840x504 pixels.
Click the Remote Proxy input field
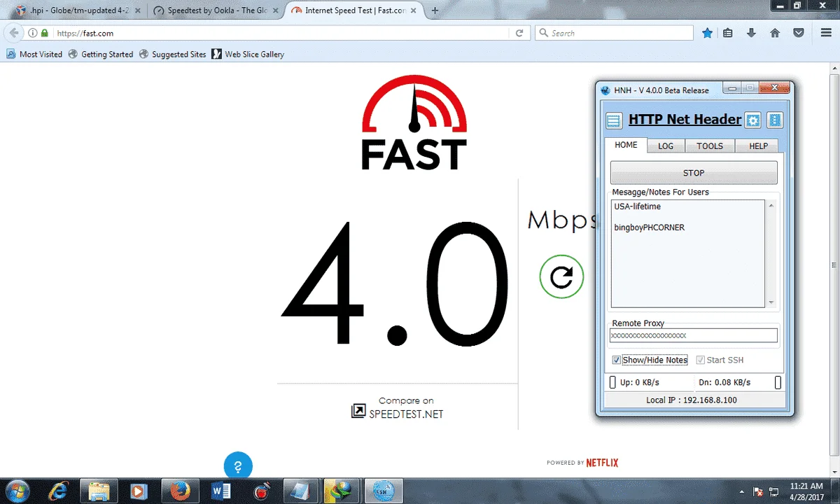[694, 335]
